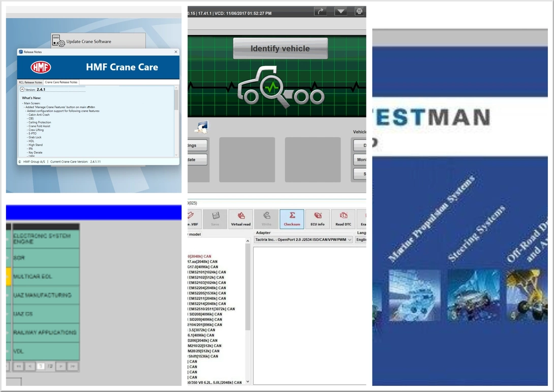Click the Marine Propulsion Systems thumbnail
Image resolution: width=554 pixels, height=392 pixels.
tap(414, 295)
